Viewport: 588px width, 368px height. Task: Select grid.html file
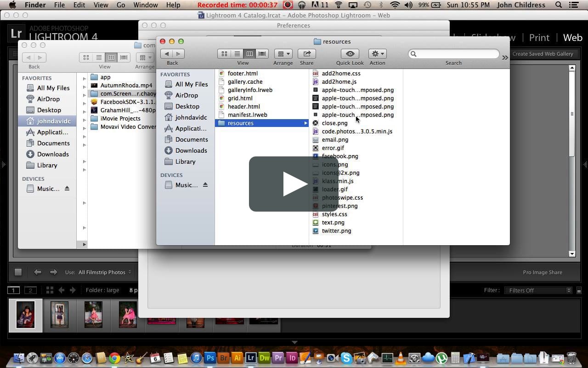[240, 98]
